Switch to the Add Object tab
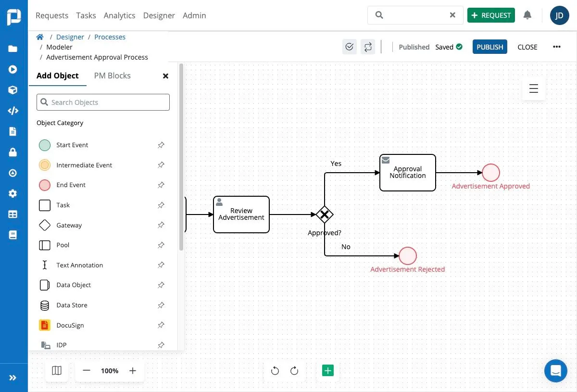Viewport: 577px width, 392px height. click(x=58, y=76)
